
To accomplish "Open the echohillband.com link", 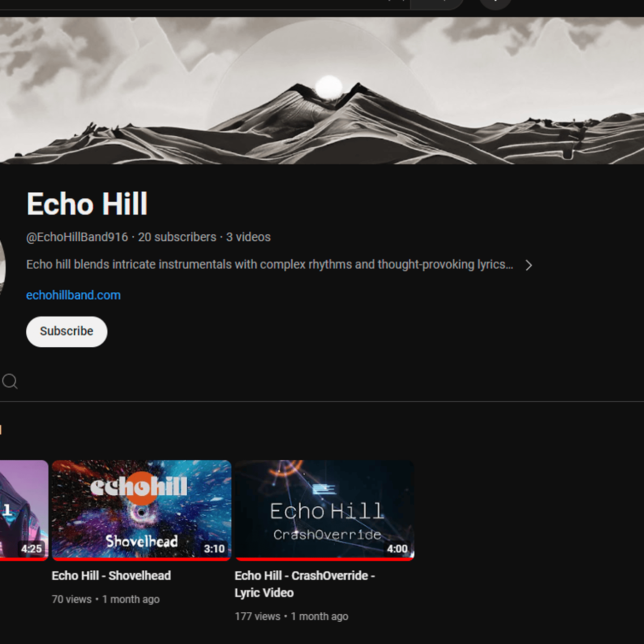I will tap(73, 295).
